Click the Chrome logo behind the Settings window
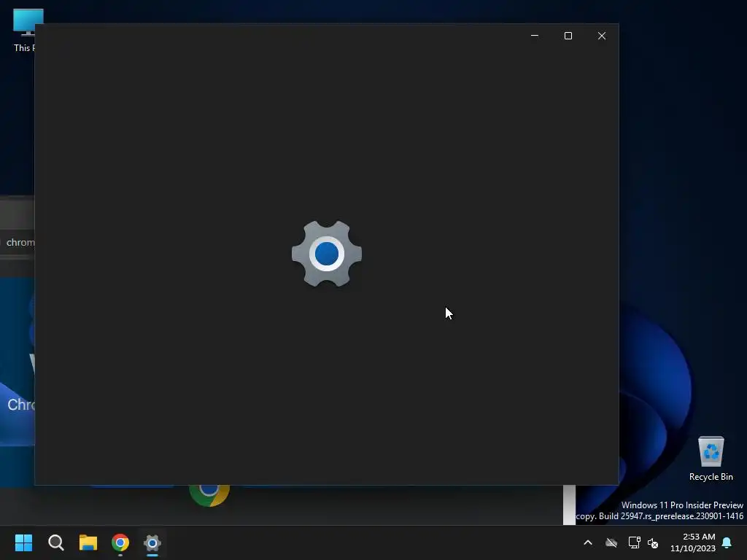Screen dimensions: 747x560 209,496
